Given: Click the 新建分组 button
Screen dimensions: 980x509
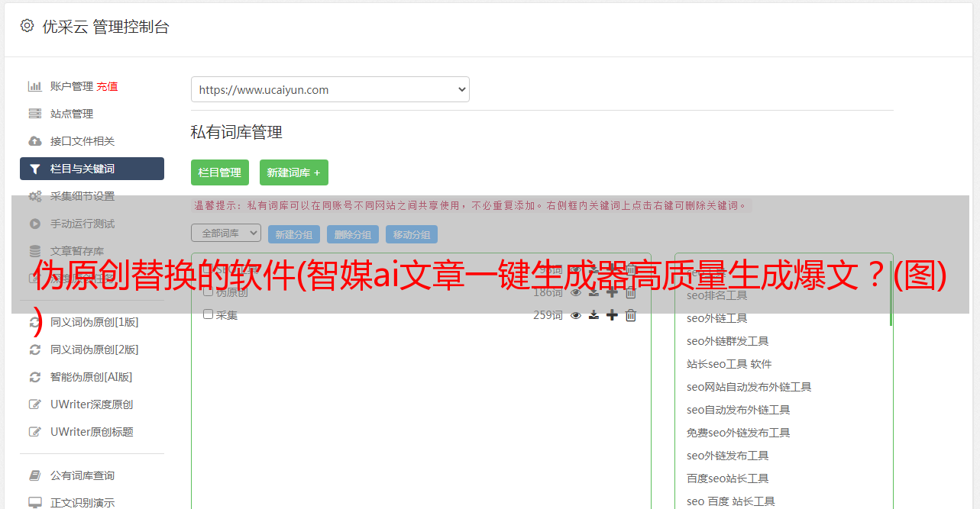Looking at the screenshot, I should click(294, 234).
